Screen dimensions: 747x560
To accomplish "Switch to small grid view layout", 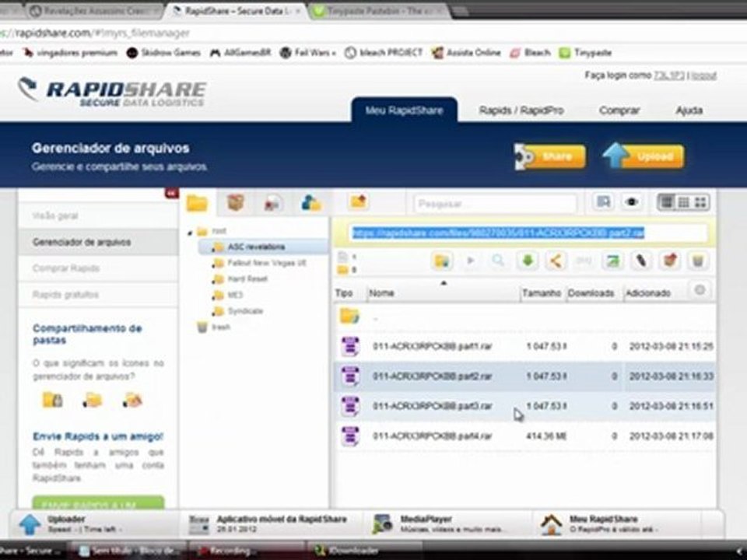I will click(x=684, y=202).
